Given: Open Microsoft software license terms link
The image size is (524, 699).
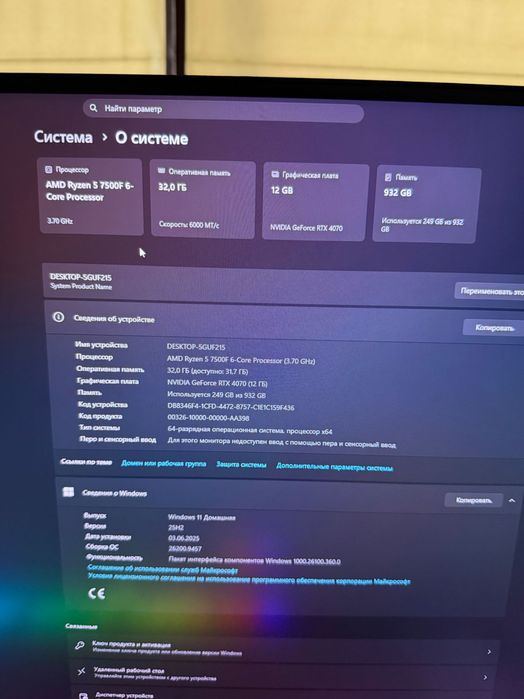Looking at the screenshot, I should point(249,578).
